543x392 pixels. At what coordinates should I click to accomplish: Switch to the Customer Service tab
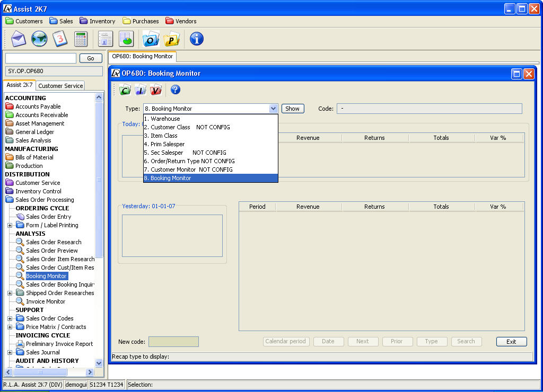coord(60,86)
